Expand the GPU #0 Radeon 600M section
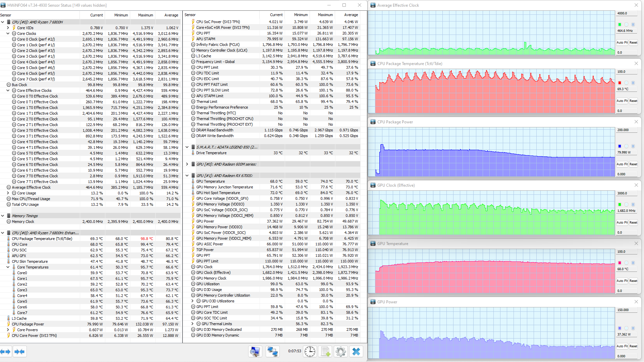This screenshot has width=644, height=362. [187, 164]
